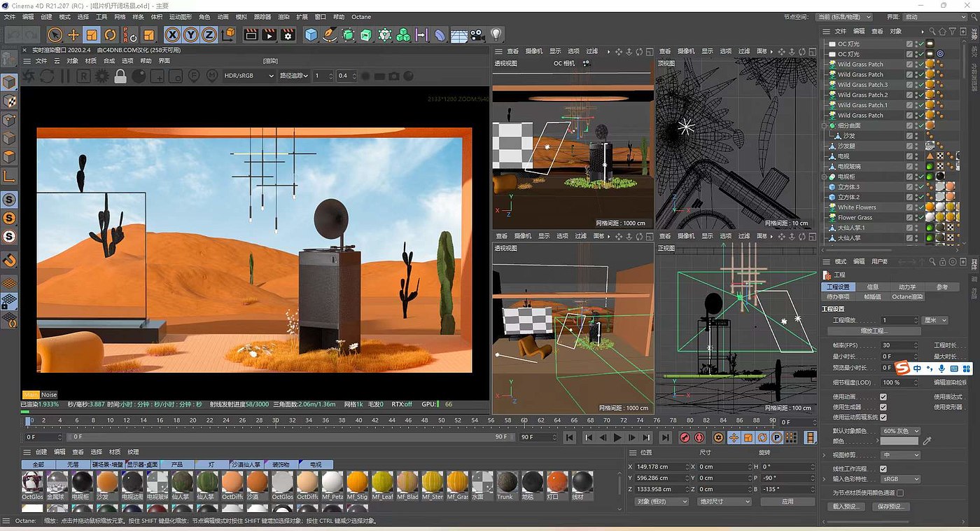Click the lock icon in Octane viewer
Viewport: 980px width, 531px height.
pyautogui.click(x=120, y=76)
